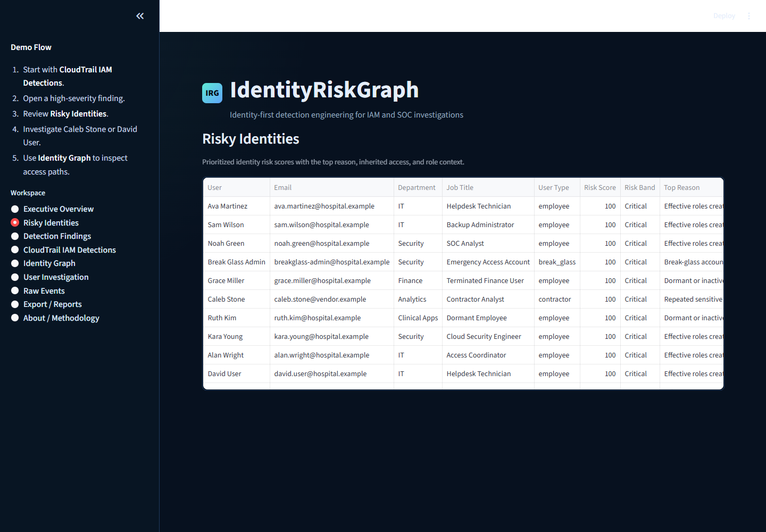Click email breakglass-admin@hospital.example
Viewport: 766px width, 532px height.
click(x=332, y=262)
